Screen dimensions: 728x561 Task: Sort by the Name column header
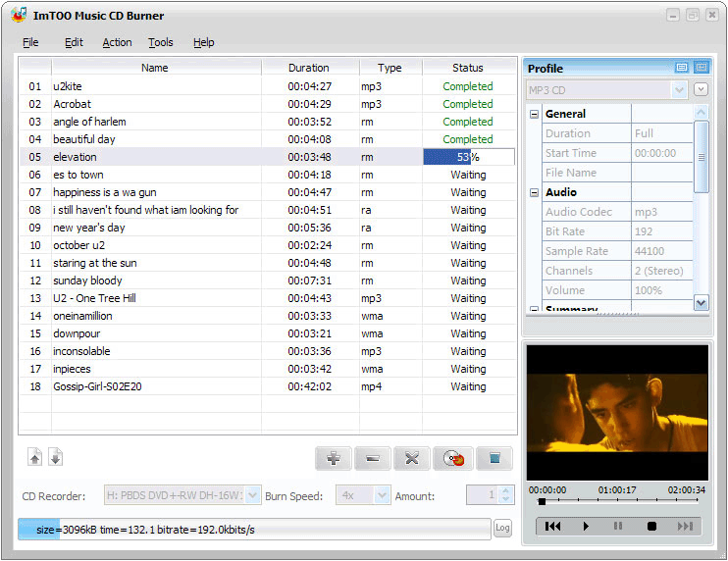tap(156, 68)
